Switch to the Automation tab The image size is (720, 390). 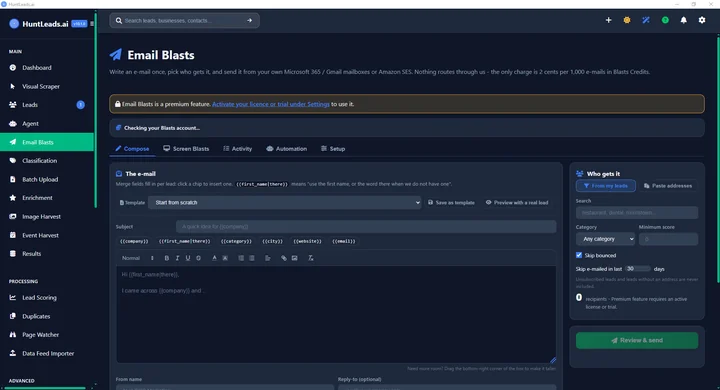[x=287, y=149]
